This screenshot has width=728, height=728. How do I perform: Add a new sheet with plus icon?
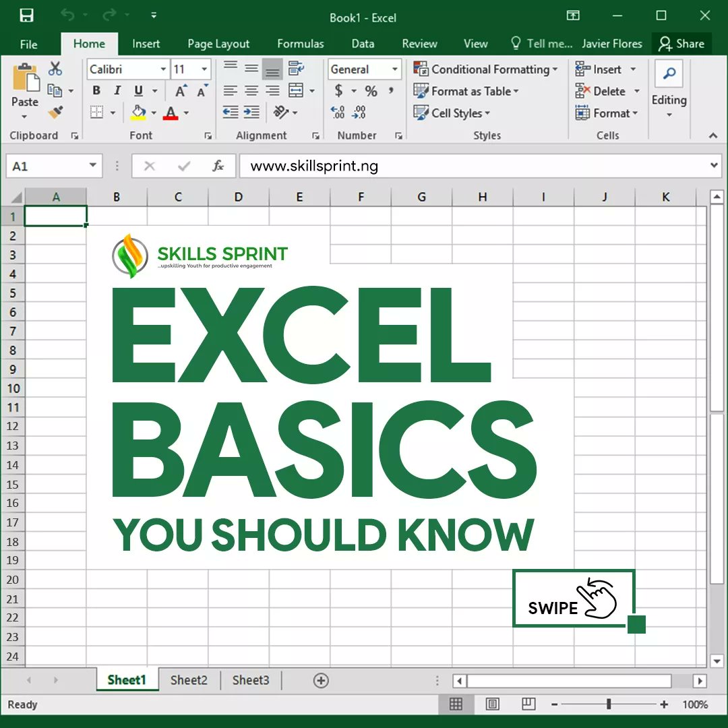coord(321,681)
